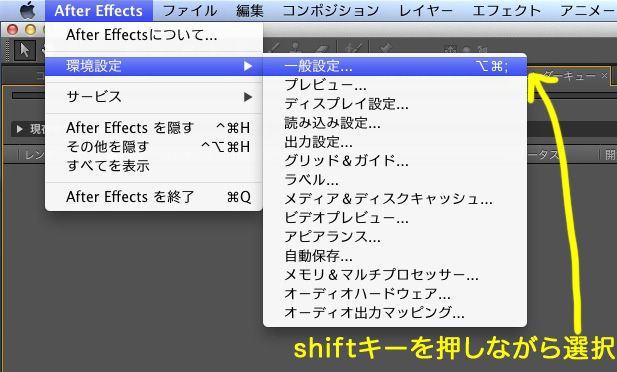The image size is (617, 372).
Task: Click the After Effects menu title
Action: pyautogui.click(x=98, y=11)
